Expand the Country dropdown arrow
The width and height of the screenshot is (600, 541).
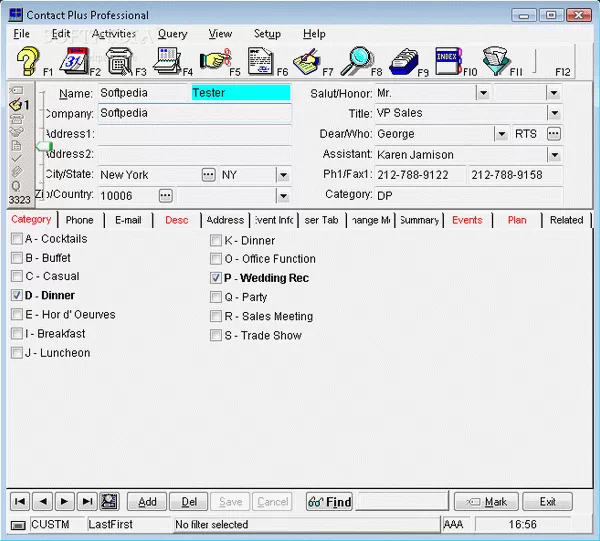(x=283, y=196)
